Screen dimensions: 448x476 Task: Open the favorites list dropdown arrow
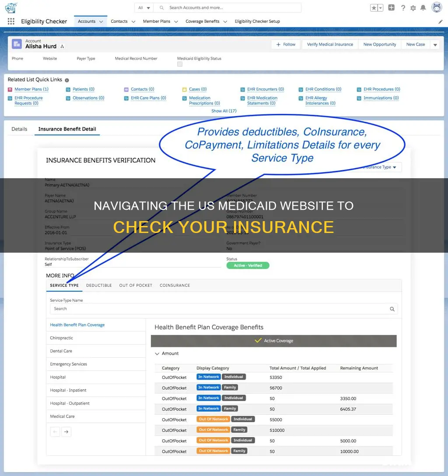(x=380, y=8)
